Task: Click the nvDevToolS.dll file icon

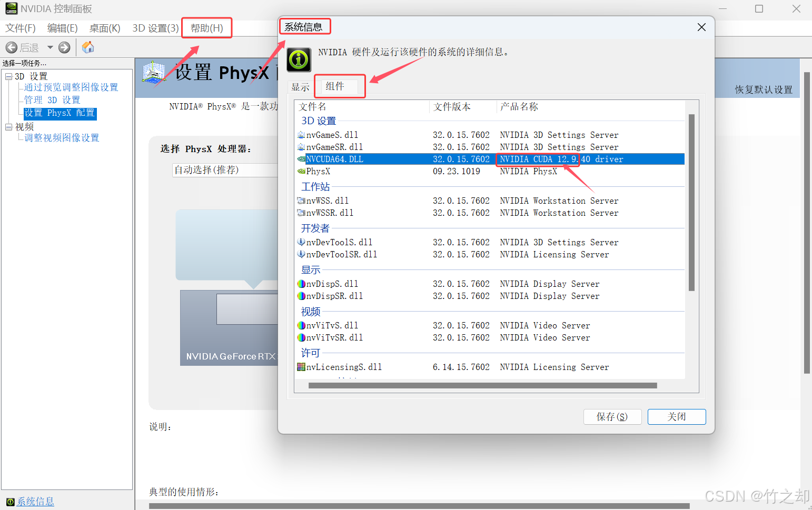Action: 301,242
